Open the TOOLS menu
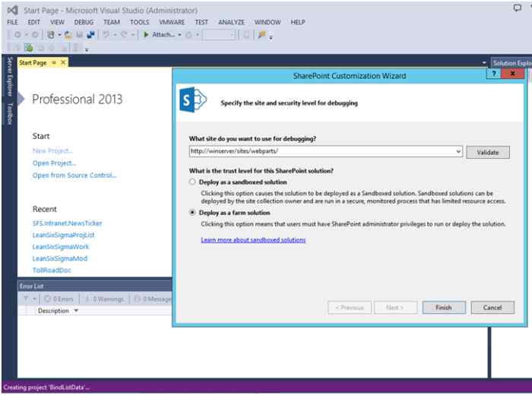 pyautogui.click(x=139, y=22)
